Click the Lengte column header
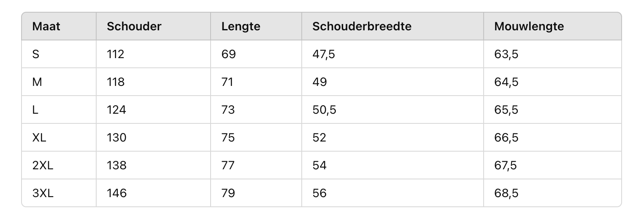The height and width of the screenshot is (219, 644). [241, 27]
